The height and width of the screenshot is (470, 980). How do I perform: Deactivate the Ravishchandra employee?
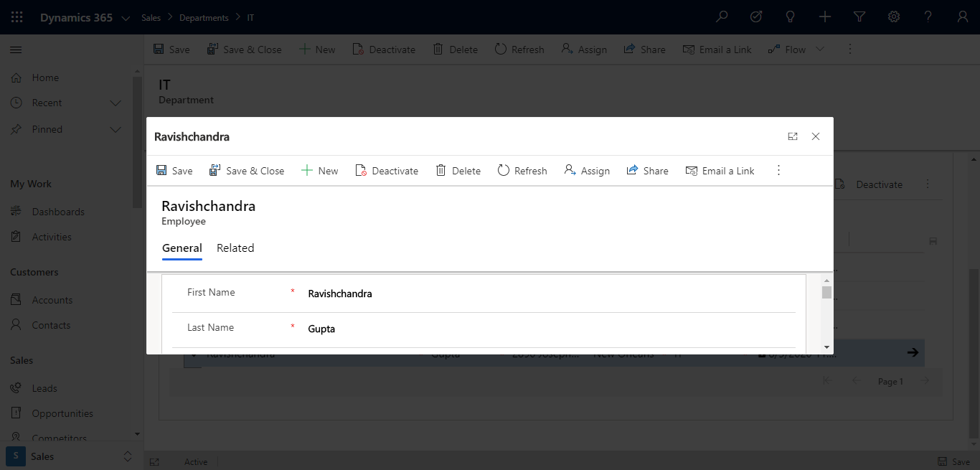pyautogui.click(x=387, y=170)
